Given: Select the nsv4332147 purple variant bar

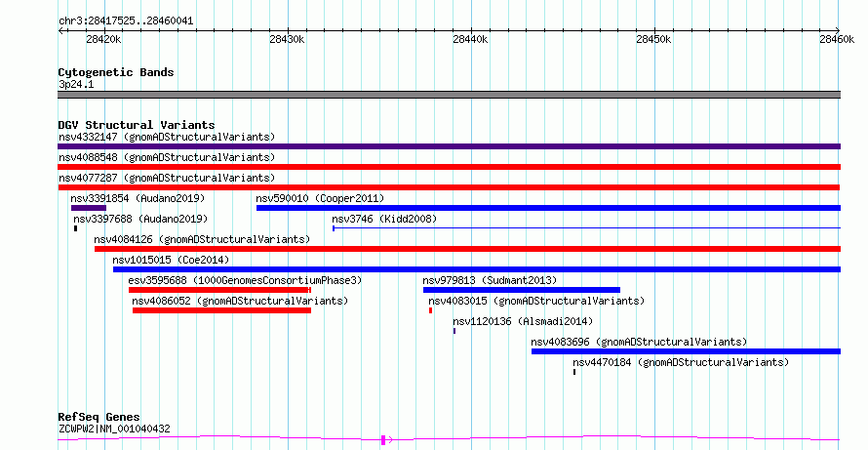Looking at the screenshot, I should pyautogui.click(x=449, y=146).
